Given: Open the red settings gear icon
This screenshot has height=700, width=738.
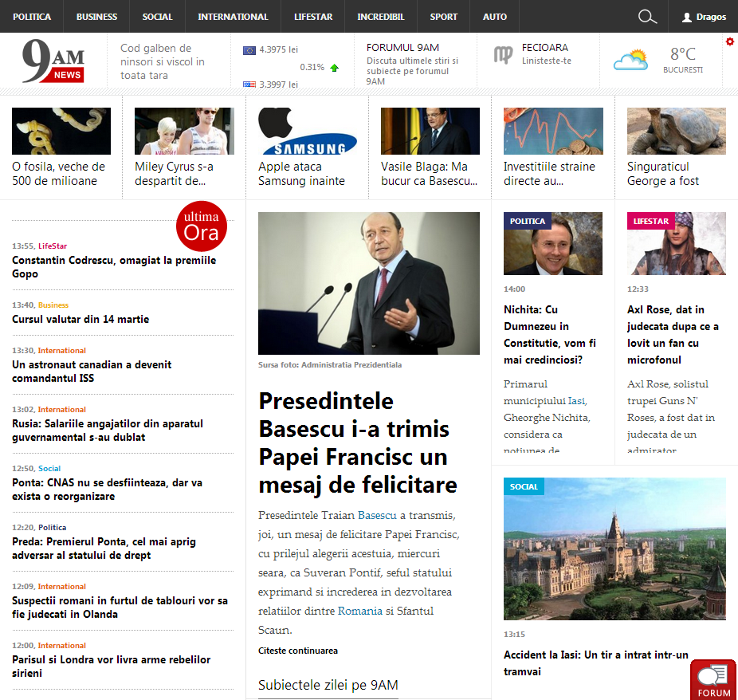Looking at the screenshot, I should (729, 41).
